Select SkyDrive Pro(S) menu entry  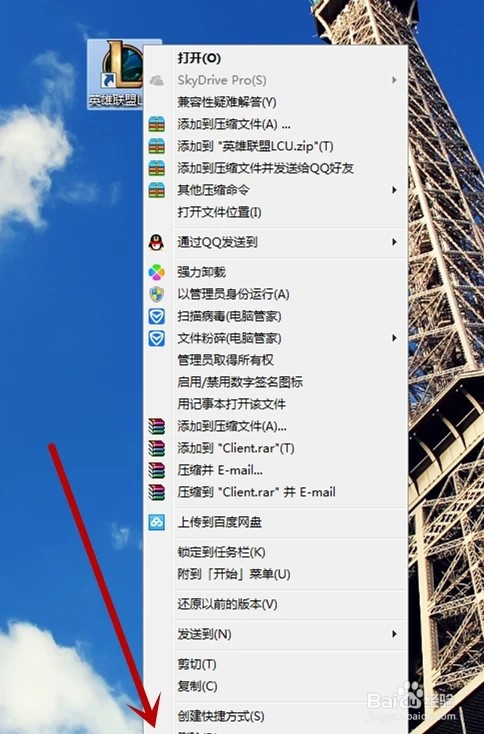coord(275,81)
